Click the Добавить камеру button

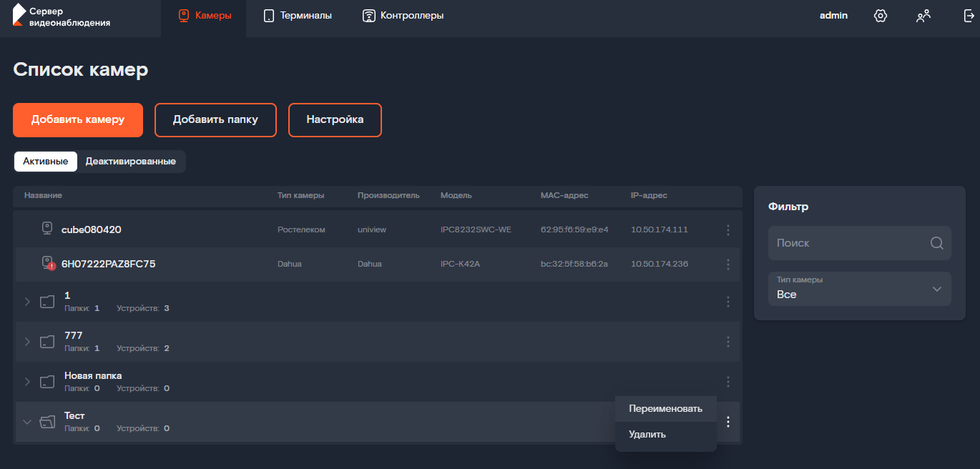[x=78, y=120]
